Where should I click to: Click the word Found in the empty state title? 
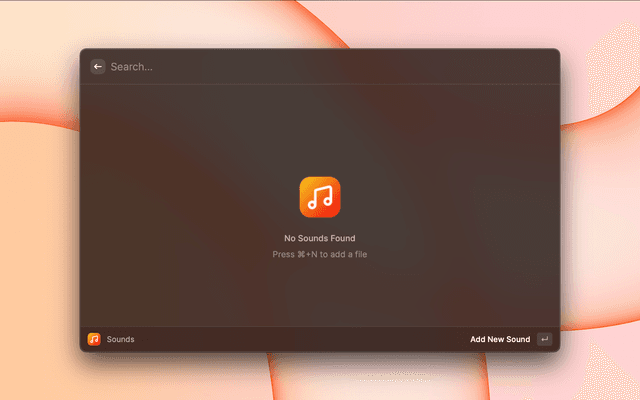(340, 238)
